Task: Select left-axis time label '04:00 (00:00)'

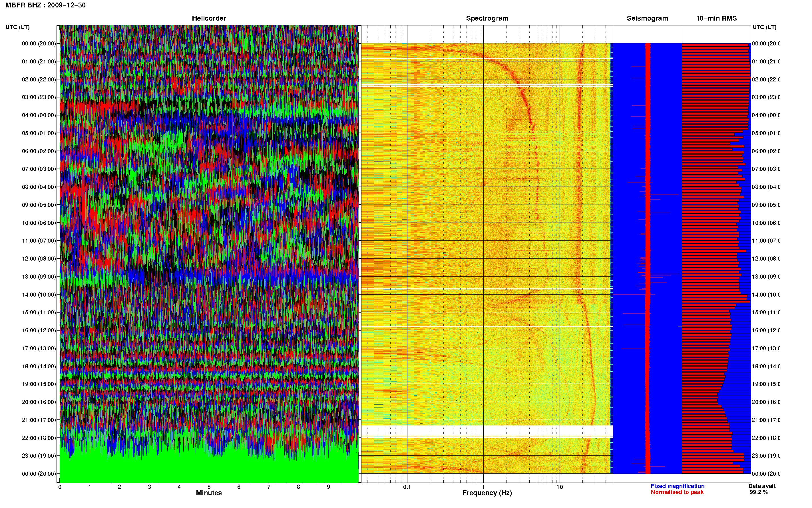Action: (39, 115)
